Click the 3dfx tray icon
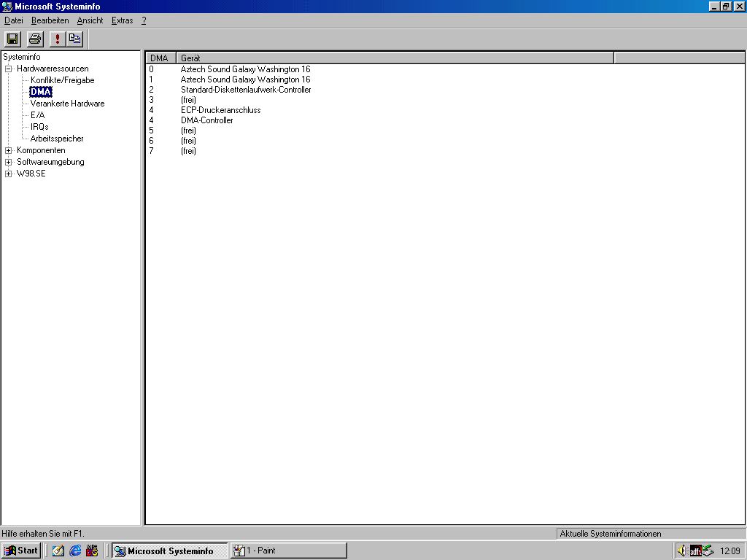Viewport: 747px width, 560px height. pyautogui.click(x=695, y=551)
